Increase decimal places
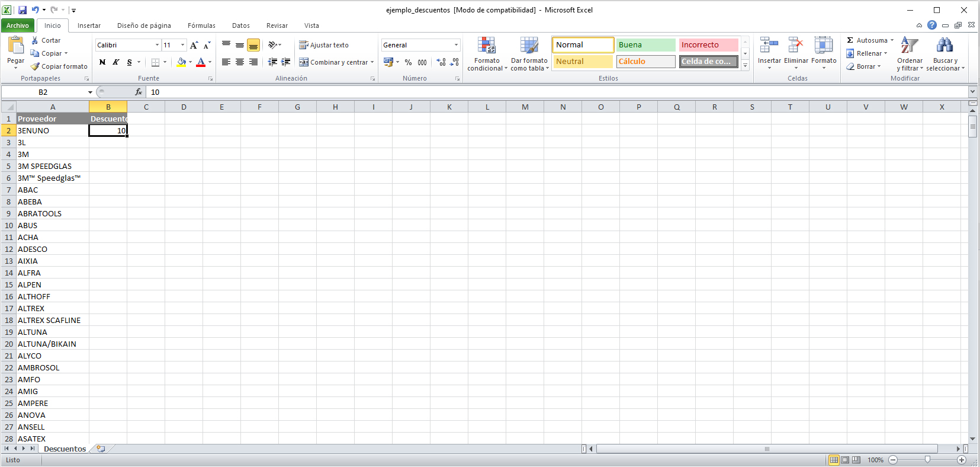The width and height of the screenshot is (980, 467). [441, 62]
